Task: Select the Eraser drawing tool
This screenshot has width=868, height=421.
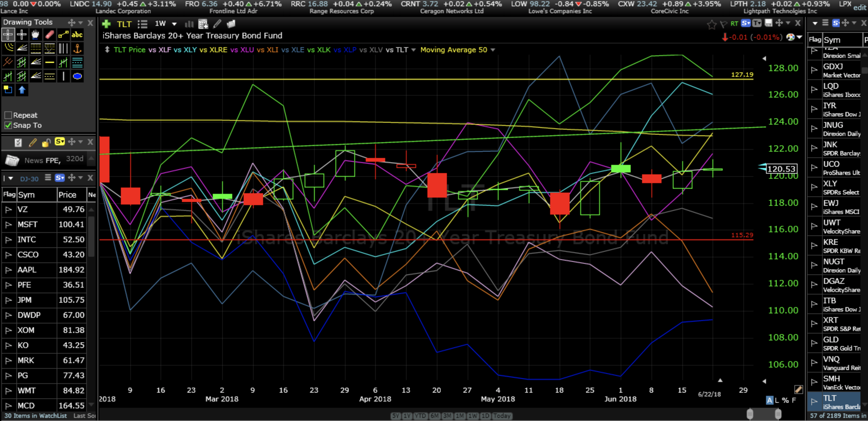Action: click(49, 34)
